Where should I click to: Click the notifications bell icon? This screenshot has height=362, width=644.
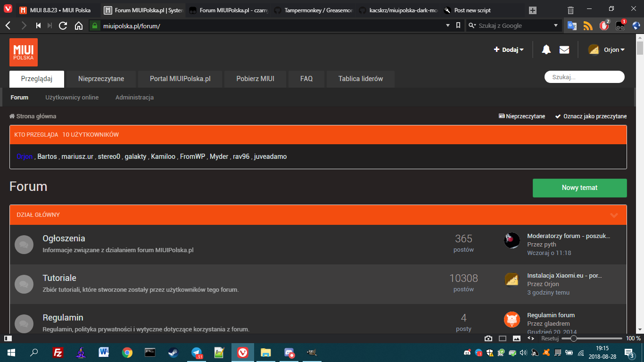pyautogui.click(x=546, y=49)
